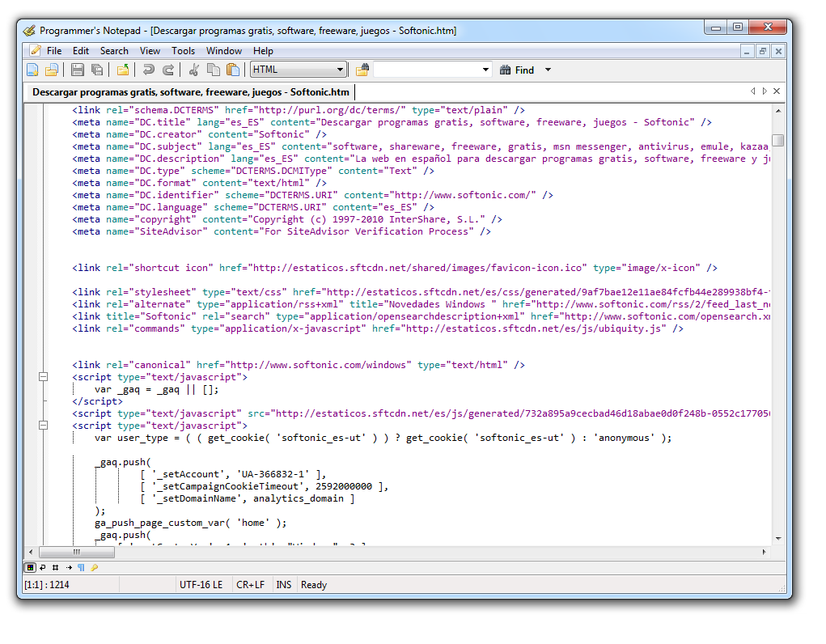Save the current file with the Save icon
This screenshot has width=826, height=644.
(x=77, y=70)
